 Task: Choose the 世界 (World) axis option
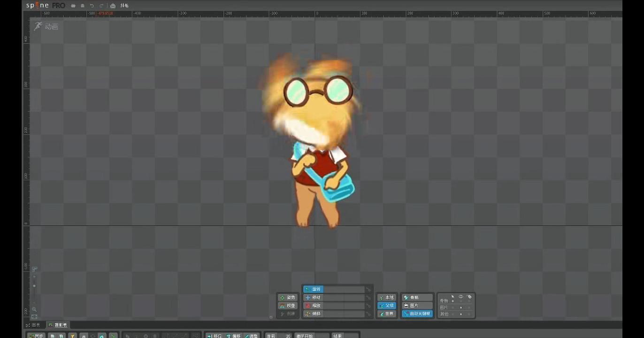387,314
